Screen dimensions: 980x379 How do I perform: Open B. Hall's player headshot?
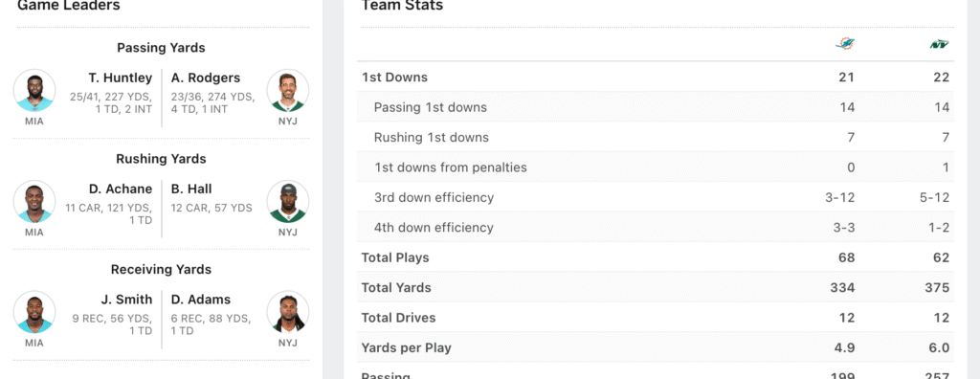point(288,201)
